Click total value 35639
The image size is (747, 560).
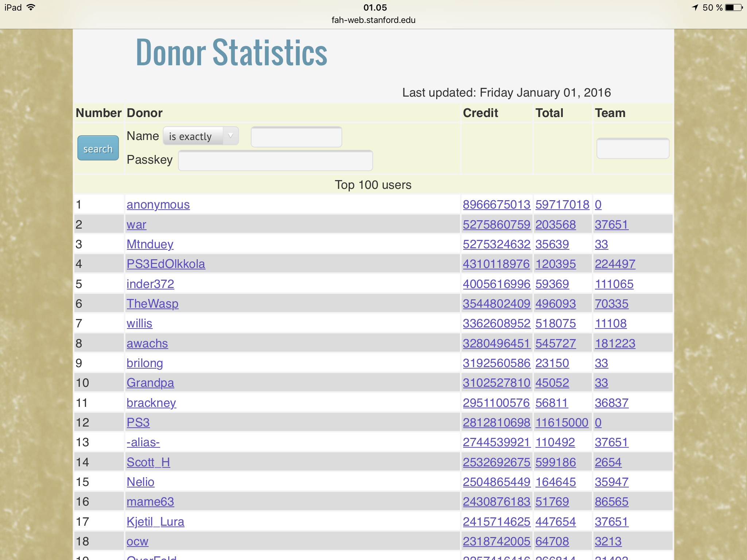pos(552,244)
